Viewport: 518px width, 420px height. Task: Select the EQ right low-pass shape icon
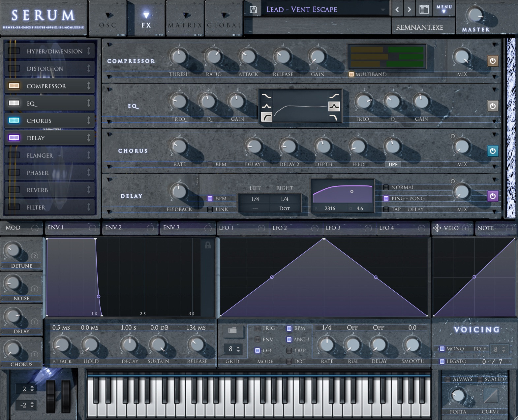click(x=334, y=117)
